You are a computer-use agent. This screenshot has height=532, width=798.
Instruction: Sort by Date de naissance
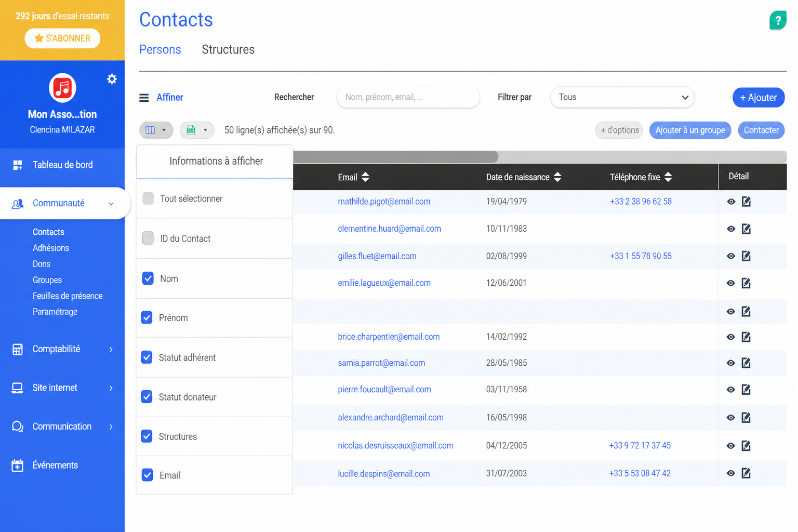coord(557,177)
